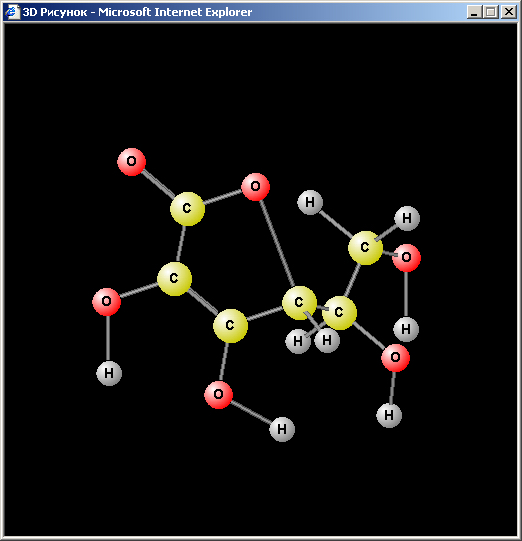This screenshot has height=541, width=522.
Task: Select the hydrogen nearest the ring oxygen
Action: coord(310,202)
